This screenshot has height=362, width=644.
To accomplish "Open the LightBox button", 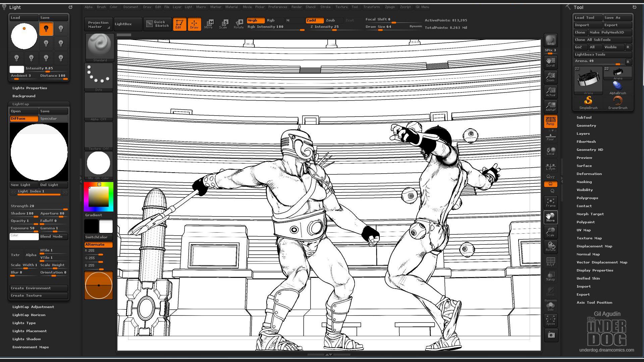I will pyautogui.click(x=128, y=24).
